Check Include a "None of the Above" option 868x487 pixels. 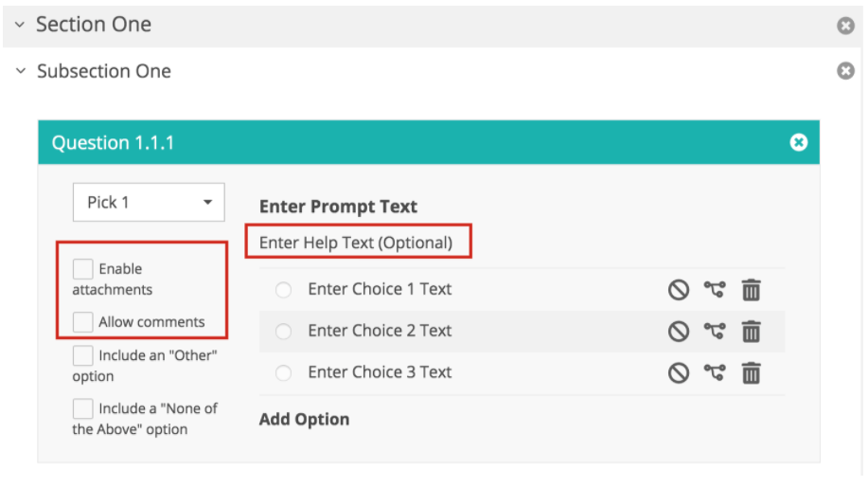click(83, 409)
